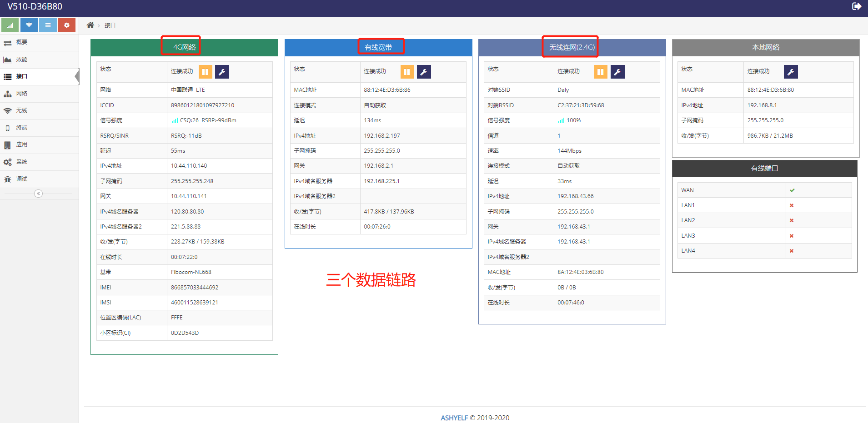Open 概要 in the sidebar menu
Screen dimensions: 868x423
pyautogui.click(x=21, y=42)
